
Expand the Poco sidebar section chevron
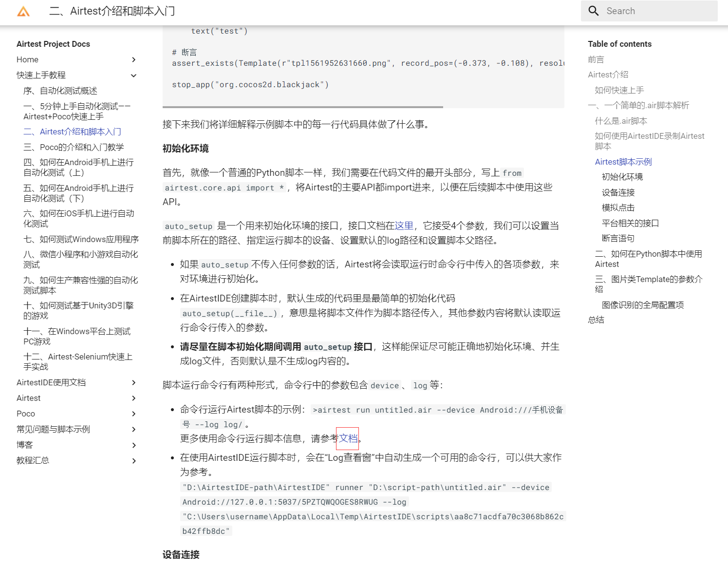[134, 414]
